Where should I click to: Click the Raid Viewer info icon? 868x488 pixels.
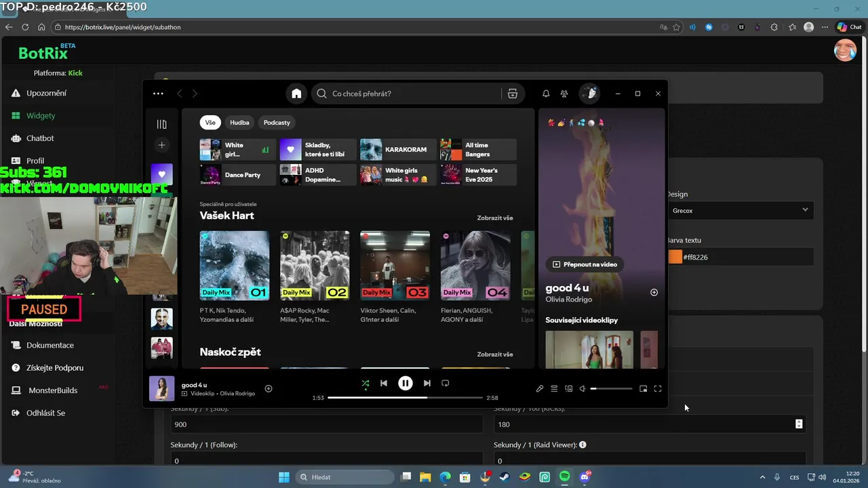(x=583, y=445)
